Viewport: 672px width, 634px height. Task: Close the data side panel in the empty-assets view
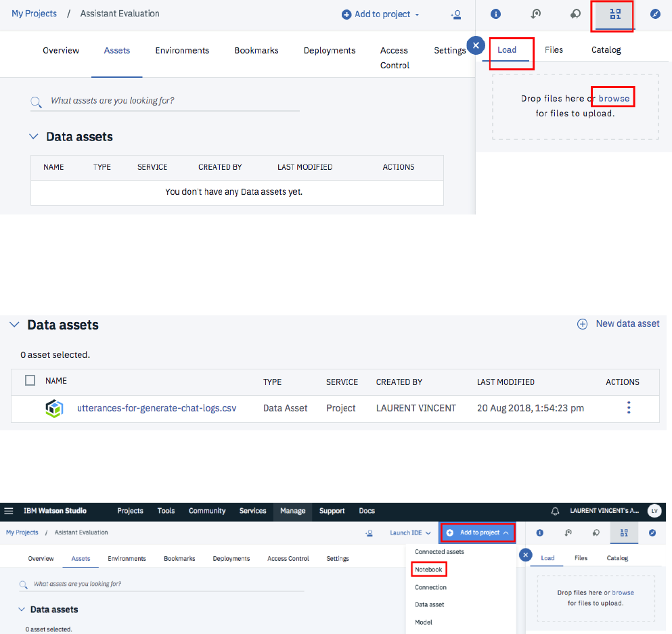point(476,45)
